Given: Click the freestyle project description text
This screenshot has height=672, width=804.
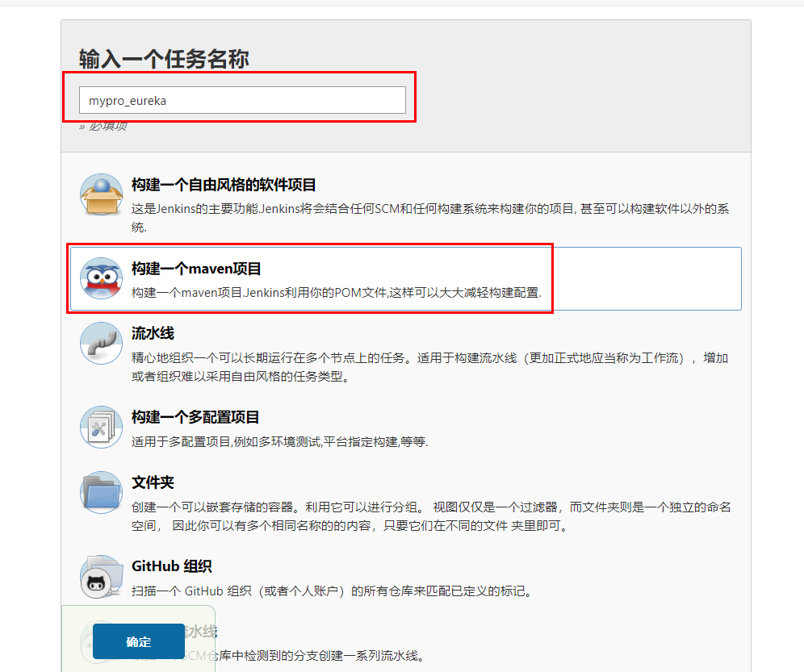Looking at the screenshot, I should click(430, 217).
